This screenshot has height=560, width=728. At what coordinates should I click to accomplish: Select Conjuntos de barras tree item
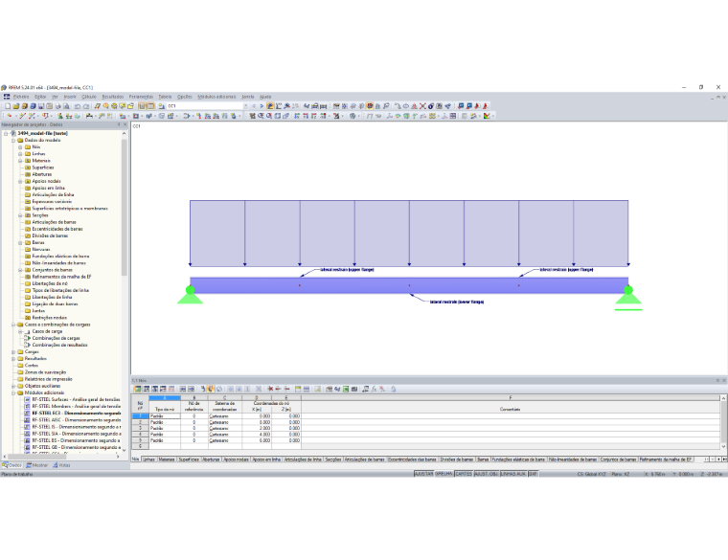(52, 270)
